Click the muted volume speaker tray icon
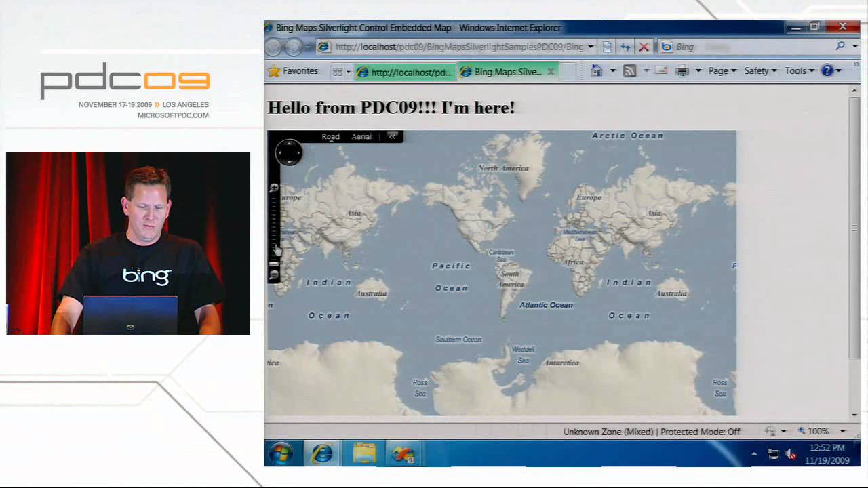The height and width of the screenshot is (488, 868). coord(791,454)
